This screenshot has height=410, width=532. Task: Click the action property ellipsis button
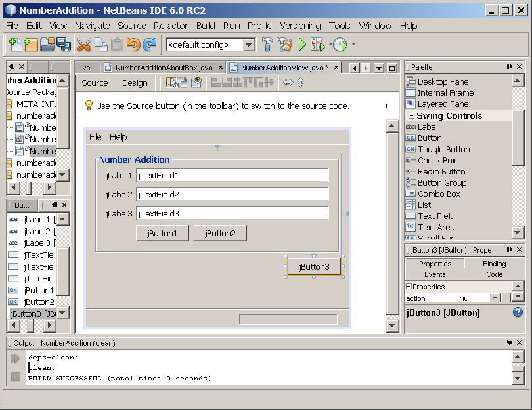[506, 298]
